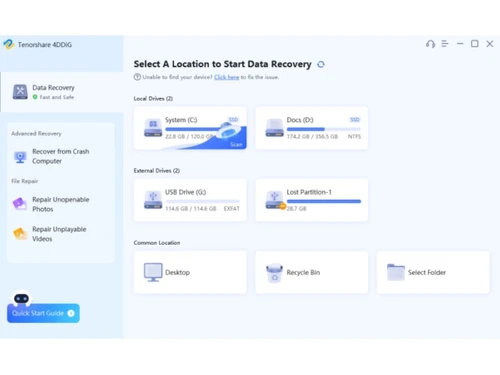500x375 pixels.
Task: Maximize the 4DDiG window
Action: coord(475,44)
